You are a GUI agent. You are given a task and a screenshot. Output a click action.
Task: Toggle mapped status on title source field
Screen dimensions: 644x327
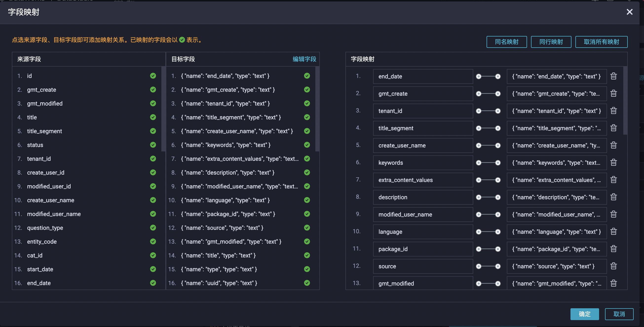point(153,117)
